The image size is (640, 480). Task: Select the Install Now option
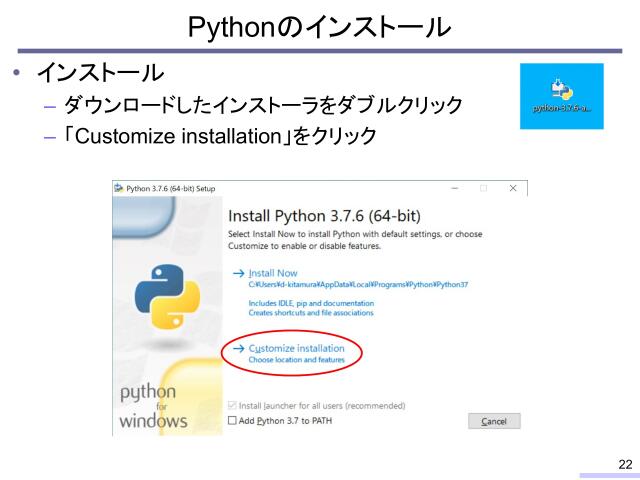(273, 273)
